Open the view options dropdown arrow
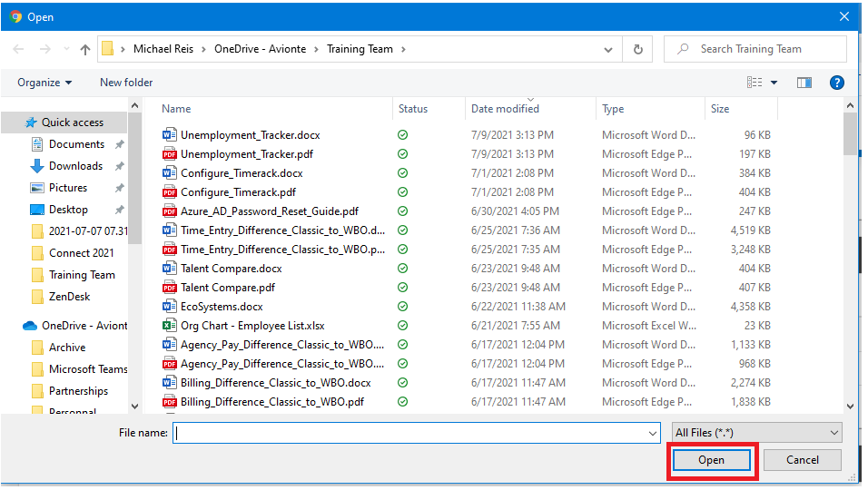Image resolution: width=868 pixels, height=490 pixels. pos(774,83)
